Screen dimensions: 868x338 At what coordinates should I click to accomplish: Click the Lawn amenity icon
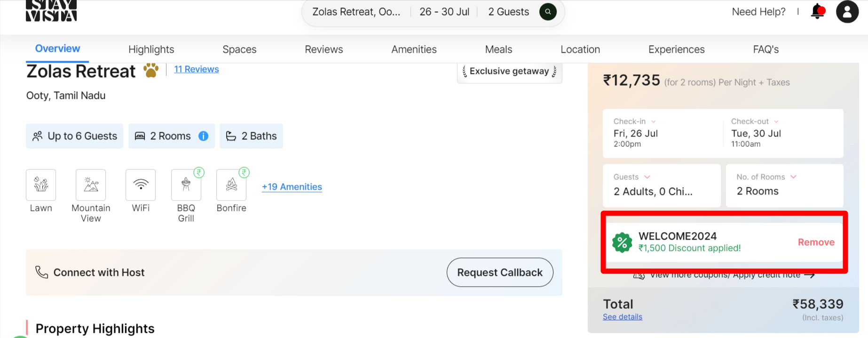pyautogui.click(x=41, y=185)
